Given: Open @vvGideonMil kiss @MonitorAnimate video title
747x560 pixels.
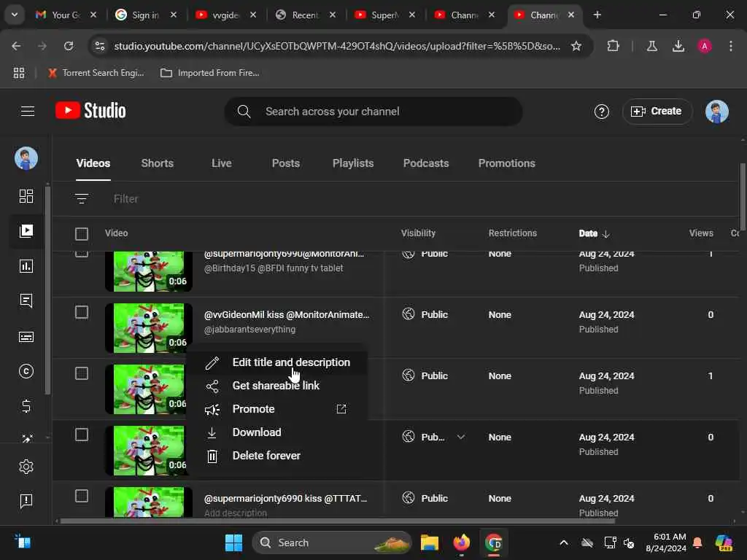Looking at the screenshot, I should click(286, 315).
